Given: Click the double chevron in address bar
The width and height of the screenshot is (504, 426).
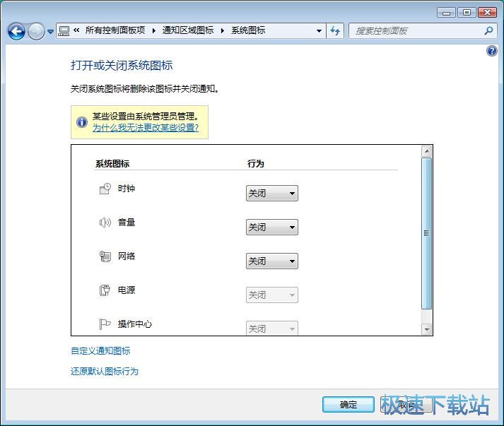Looking at the screenshot, I should tap(76, 30).
